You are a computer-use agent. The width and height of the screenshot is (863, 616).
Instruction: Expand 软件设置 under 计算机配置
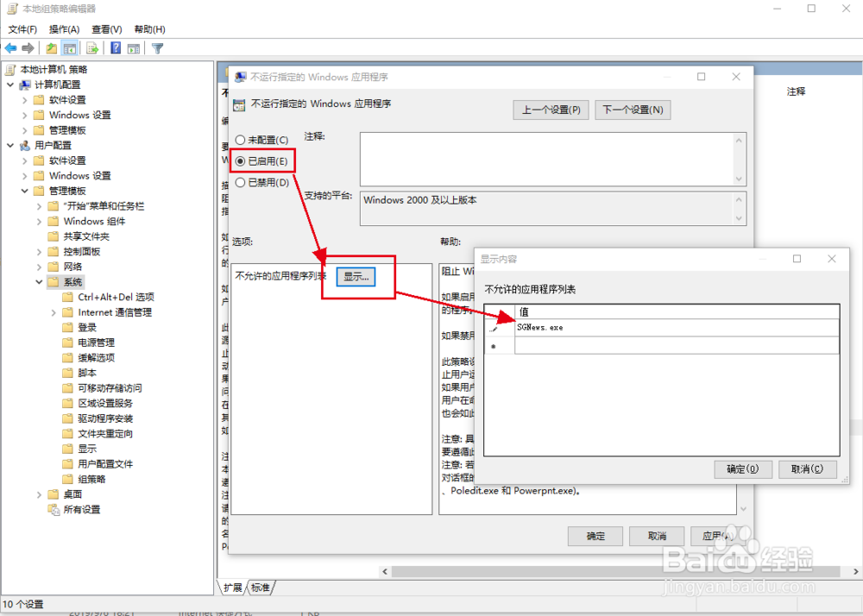(25, 100)
